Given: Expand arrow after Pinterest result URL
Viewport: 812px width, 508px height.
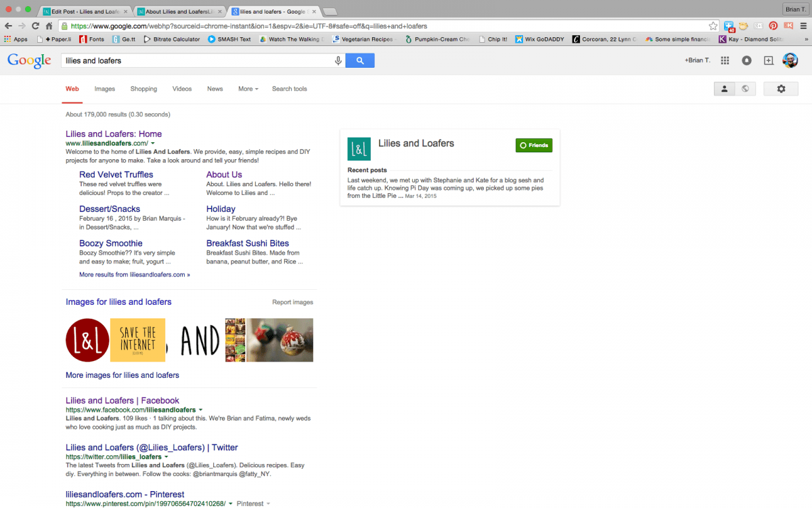Looking at the screenshot, I should (231, 503).
